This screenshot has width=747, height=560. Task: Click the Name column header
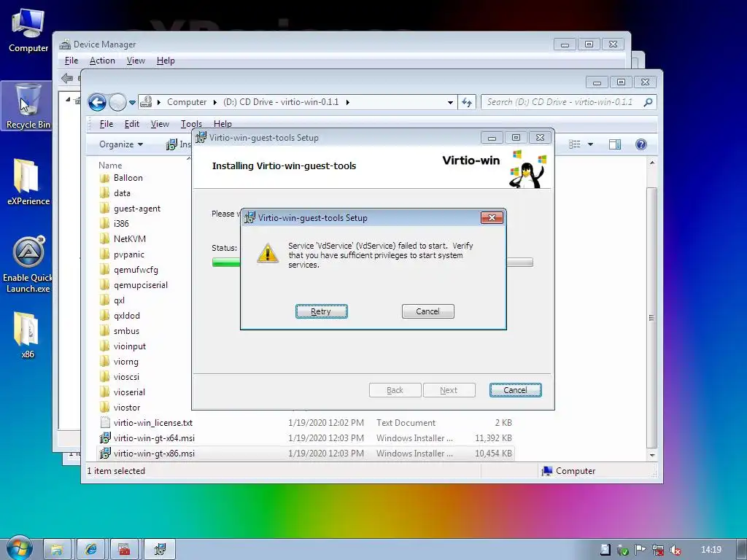[110, 166]
